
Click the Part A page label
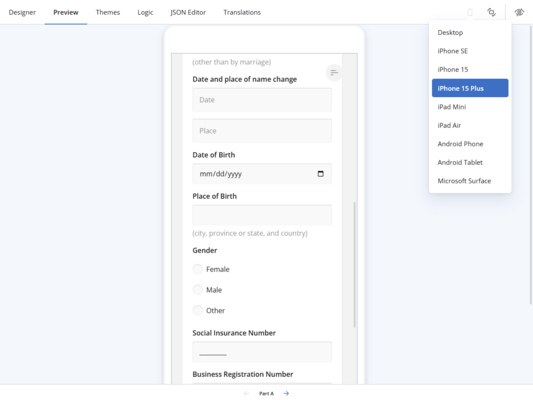pyautogui.click(x=266, y=394)
